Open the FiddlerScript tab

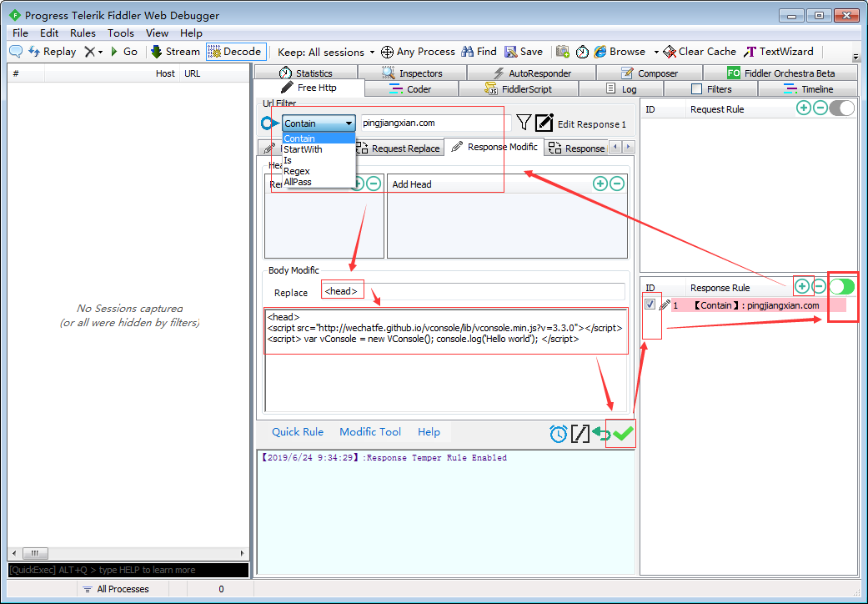point(519,89)
